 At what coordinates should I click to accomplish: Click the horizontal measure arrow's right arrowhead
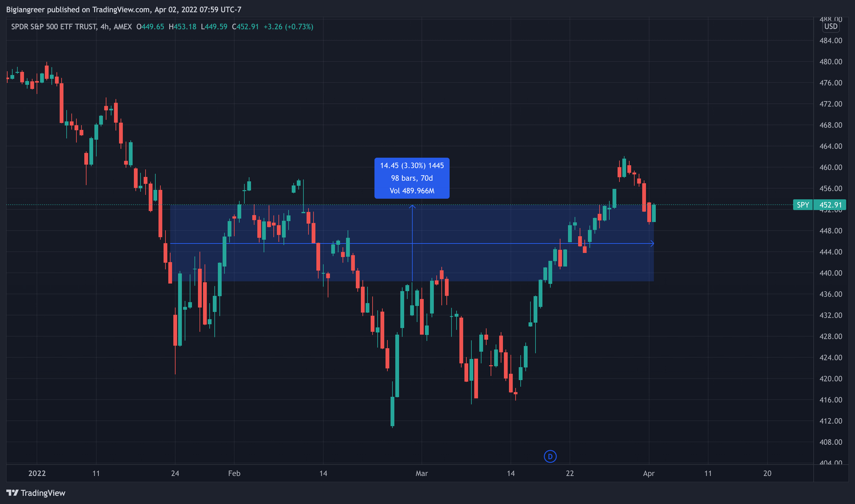click(x=652, y=243)
